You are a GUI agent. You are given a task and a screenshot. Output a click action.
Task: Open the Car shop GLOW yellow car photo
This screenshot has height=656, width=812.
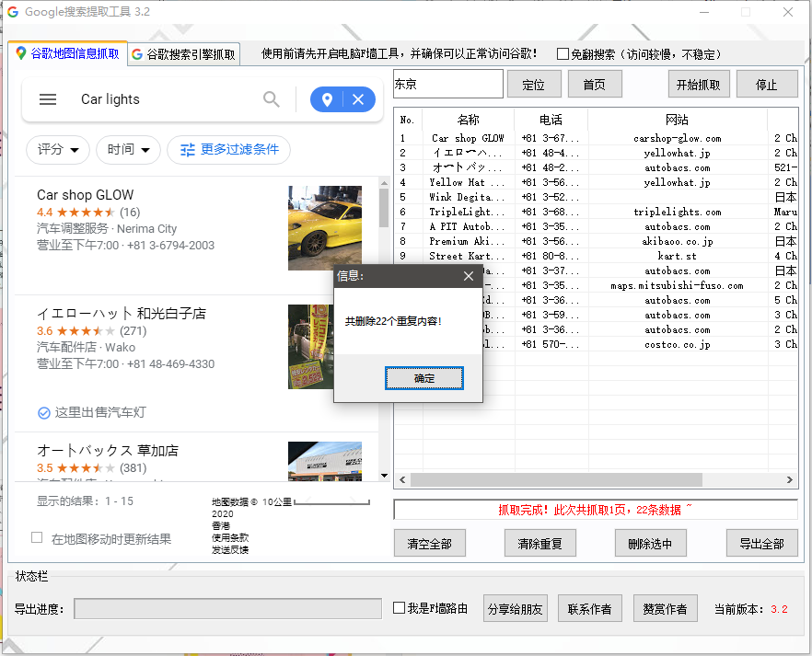pyautogui.click(x=325, y=227)
